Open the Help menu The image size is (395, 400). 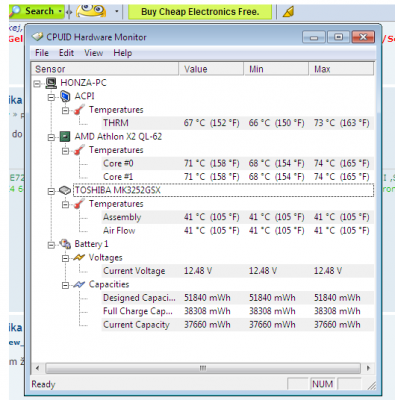[x=122, y=53]
